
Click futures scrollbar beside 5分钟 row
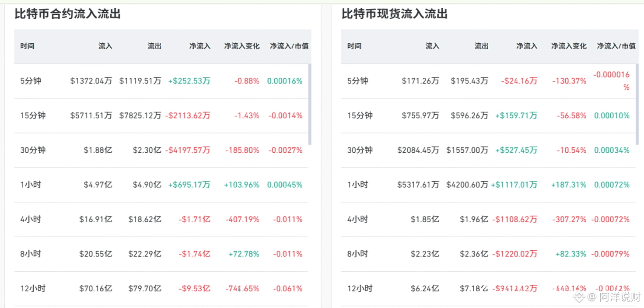[x=310, y=104]
